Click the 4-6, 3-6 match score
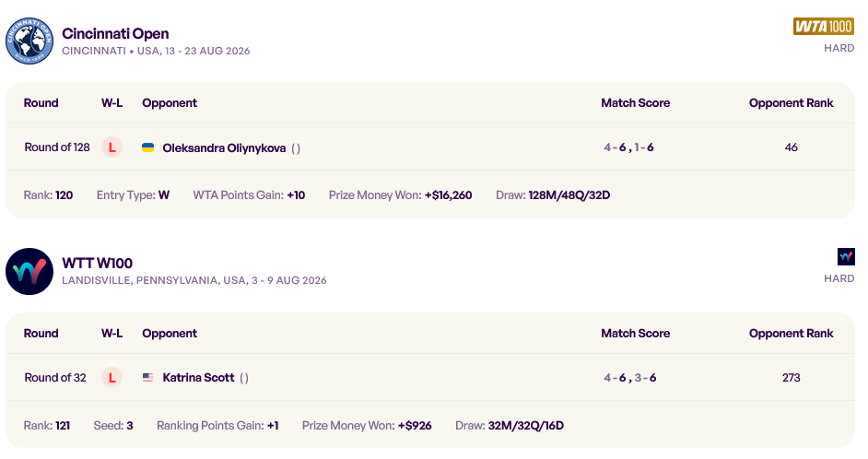This screenshot has width=868, height=459. (630, 378)
